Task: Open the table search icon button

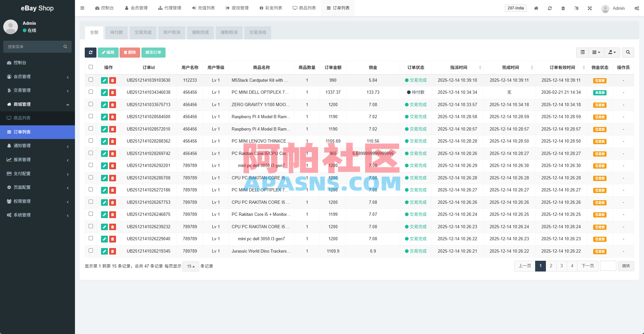Action: [628, 52]
